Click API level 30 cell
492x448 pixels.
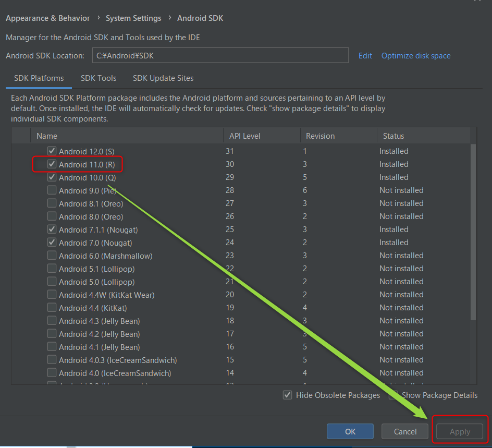pyautogui.click(x=230, y=164)
